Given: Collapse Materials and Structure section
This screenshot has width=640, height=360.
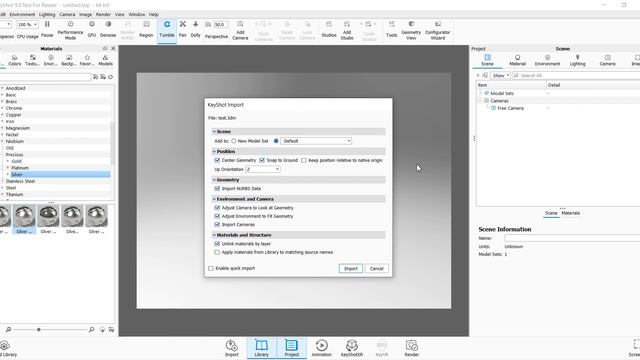Looking at the screenshot, I should [x=214, y=235].
